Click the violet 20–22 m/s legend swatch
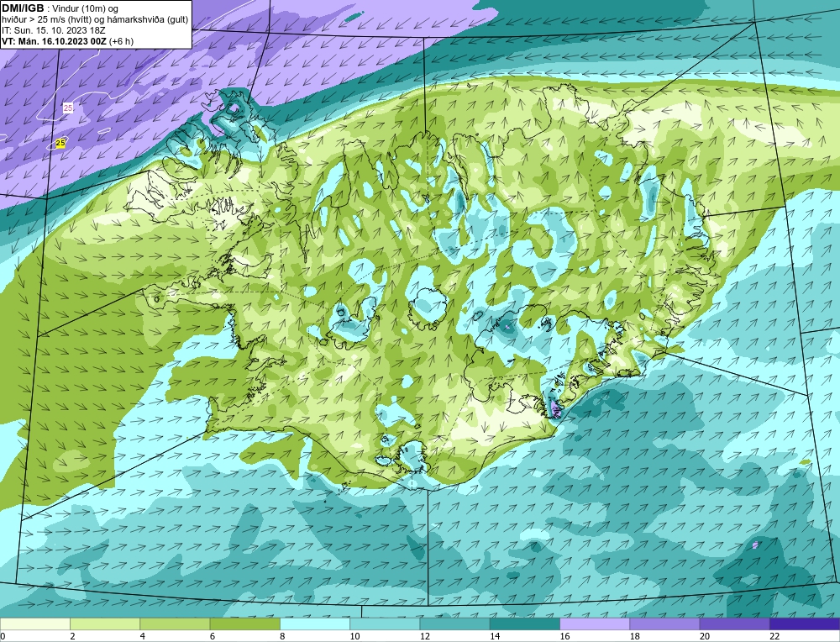 [734, 624]
